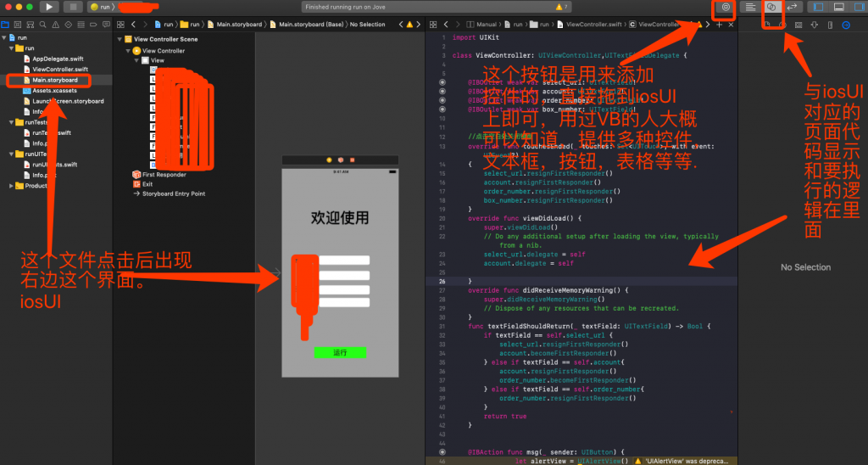
Task: Collapse the View Controller Scene outline
Action: pos(119,39)
